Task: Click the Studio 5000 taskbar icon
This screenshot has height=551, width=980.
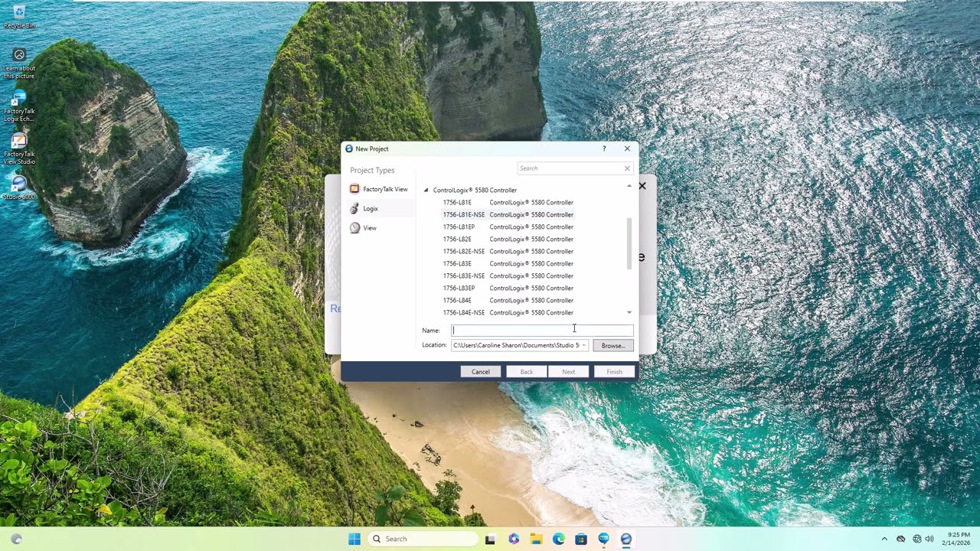Action: click(626, 539)
